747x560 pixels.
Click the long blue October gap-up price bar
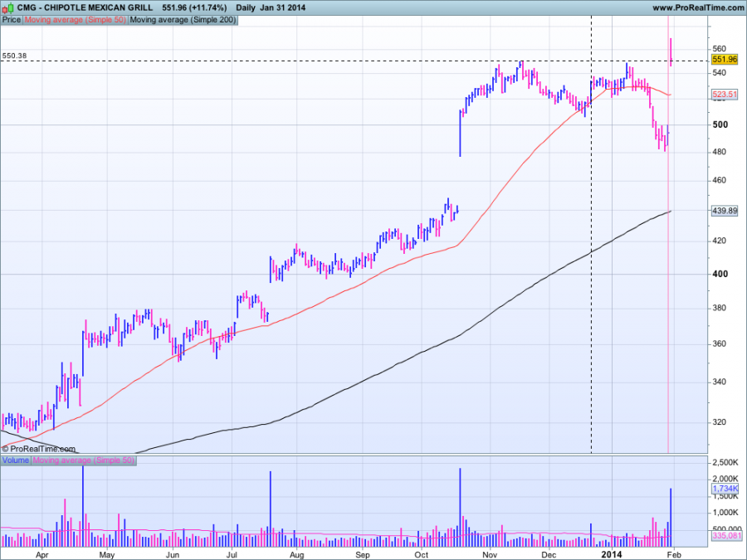pyautogui.click(x=460, y=134)
